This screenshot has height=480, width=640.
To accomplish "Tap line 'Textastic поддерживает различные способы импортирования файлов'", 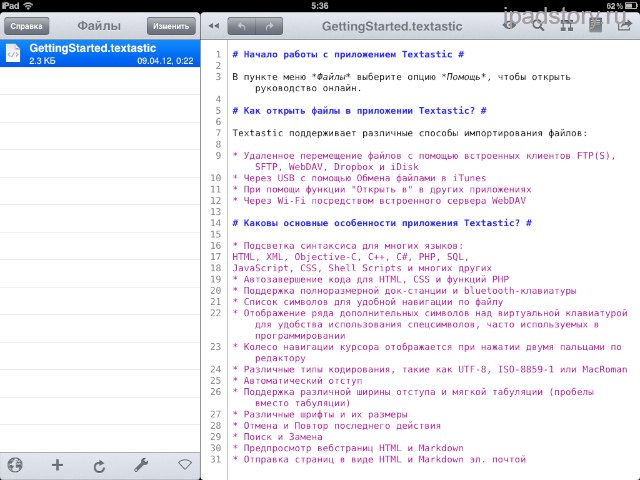I will click(x=410, y=133).
